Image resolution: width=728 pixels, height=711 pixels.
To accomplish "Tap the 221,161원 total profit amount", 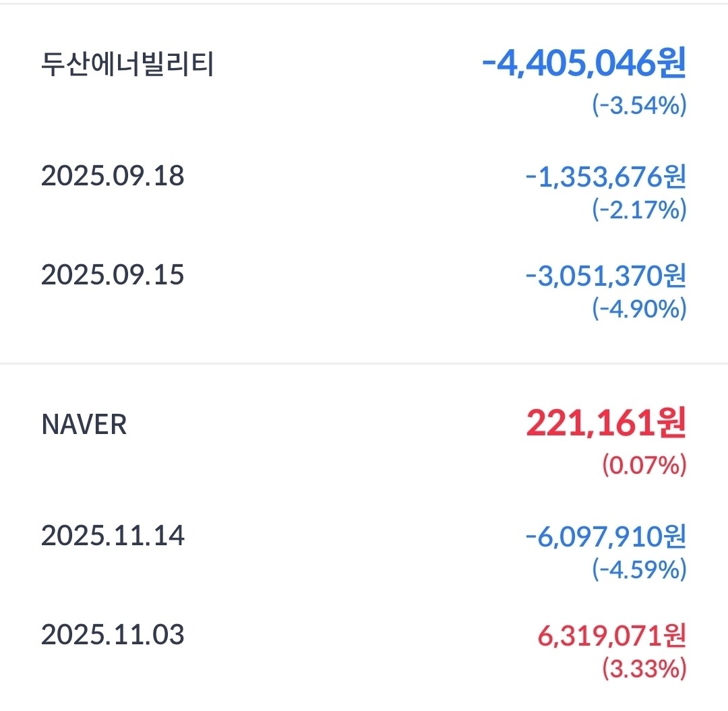I will click(x=605, y=424).
